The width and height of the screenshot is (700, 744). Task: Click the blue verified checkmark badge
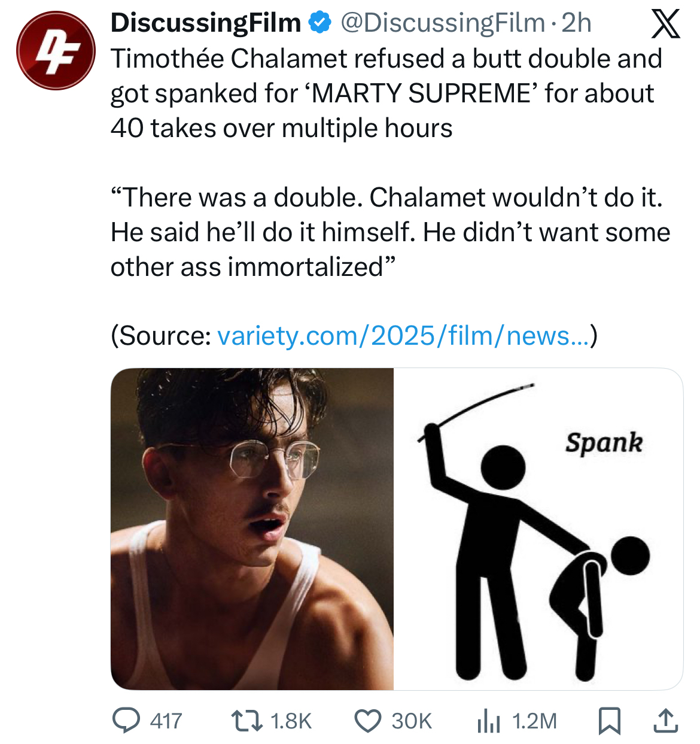click(x=319, y=23)
